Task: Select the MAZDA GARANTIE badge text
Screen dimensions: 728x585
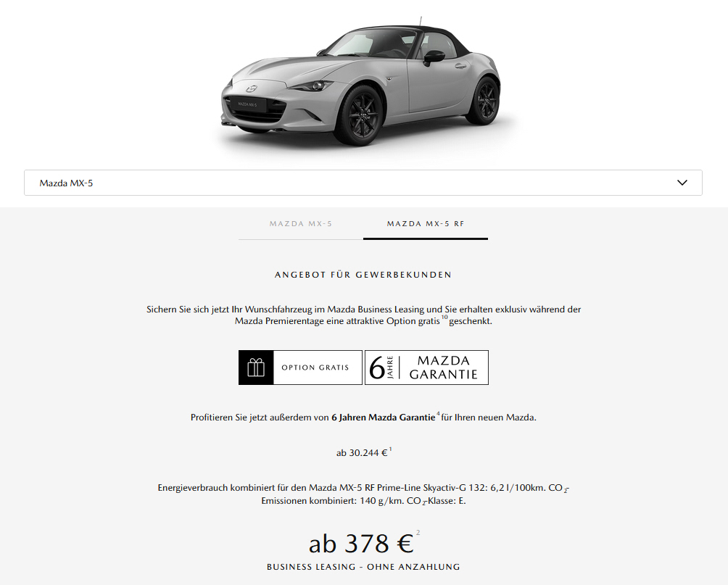Action: [443, 368]
